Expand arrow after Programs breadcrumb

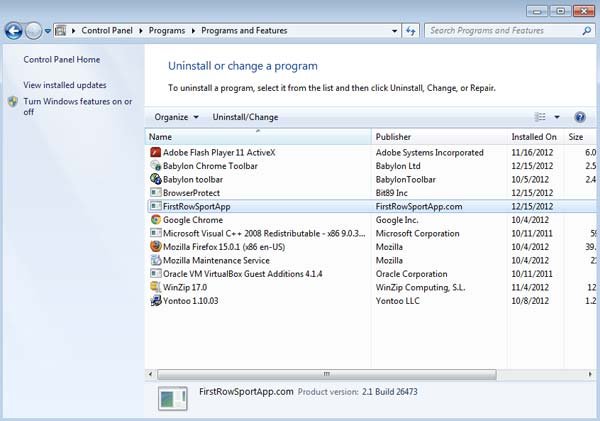coord(193,31)
